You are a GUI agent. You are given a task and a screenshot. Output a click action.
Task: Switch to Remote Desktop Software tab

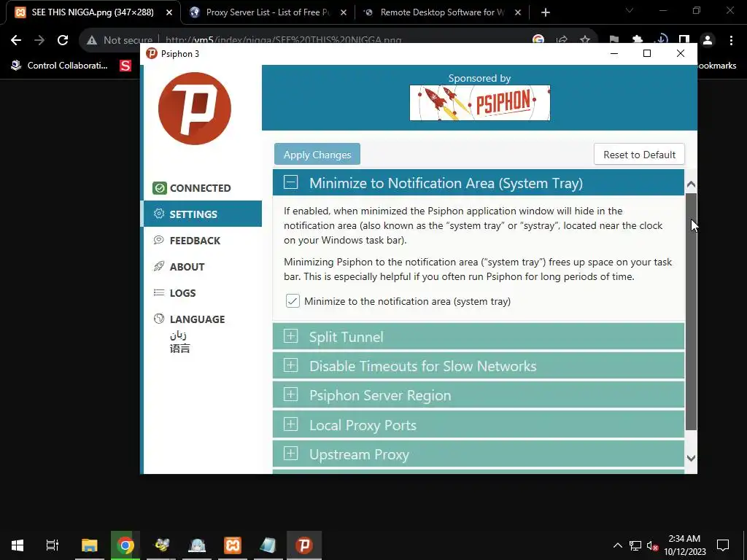(441, 12)
